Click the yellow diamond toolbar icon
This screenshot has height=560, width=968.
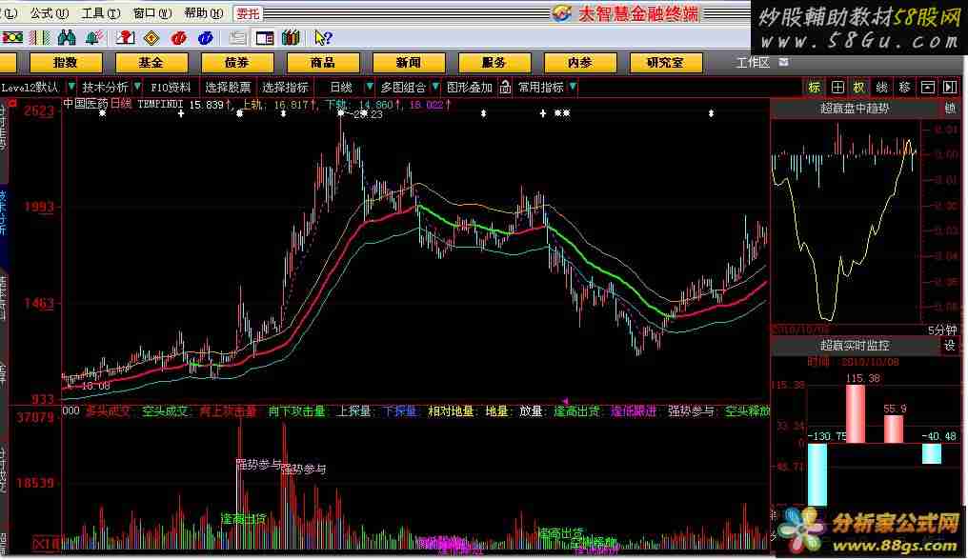point(151,38)
